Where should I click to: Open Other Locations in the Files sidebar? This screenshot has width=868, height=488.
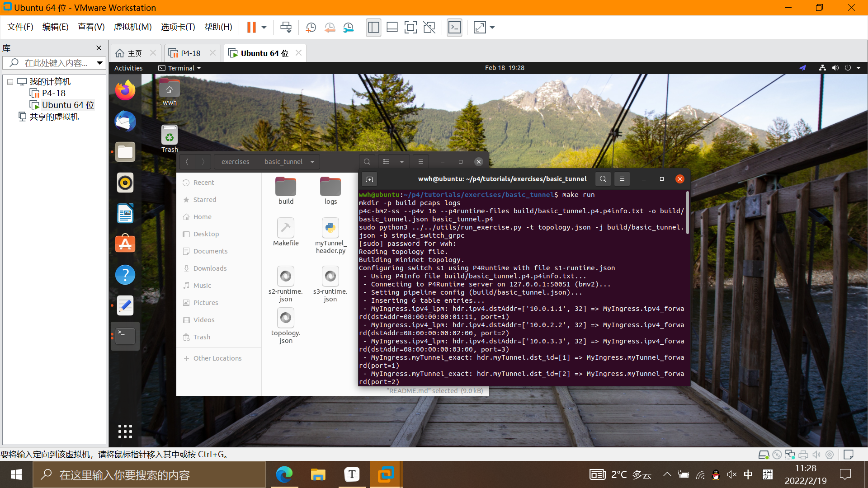217,358
